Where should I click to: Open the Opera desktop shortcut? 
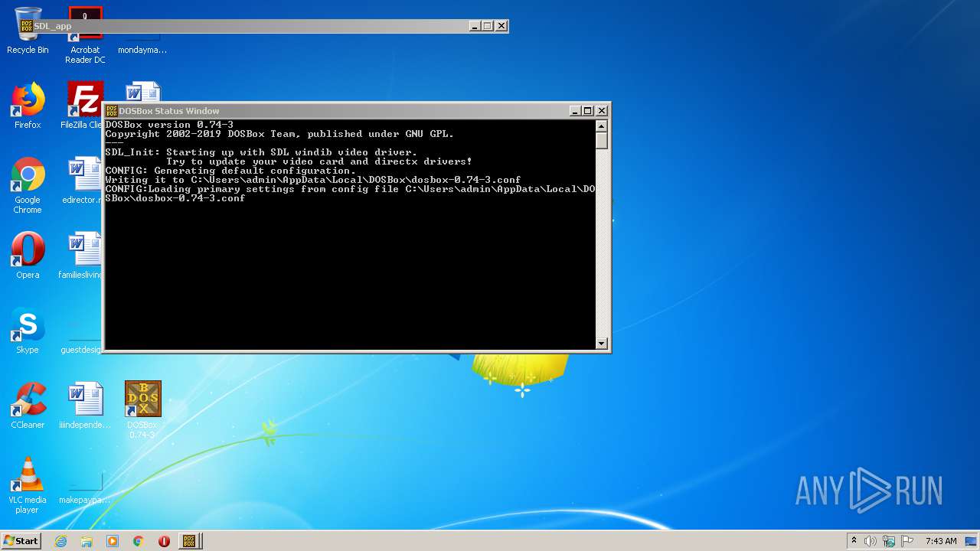pyautogui.click(x=28, y=256)
